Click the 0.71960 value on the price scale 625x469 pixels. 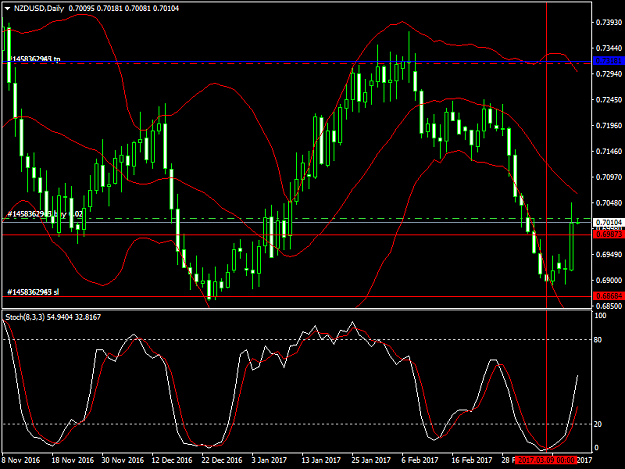coord(609,126)
